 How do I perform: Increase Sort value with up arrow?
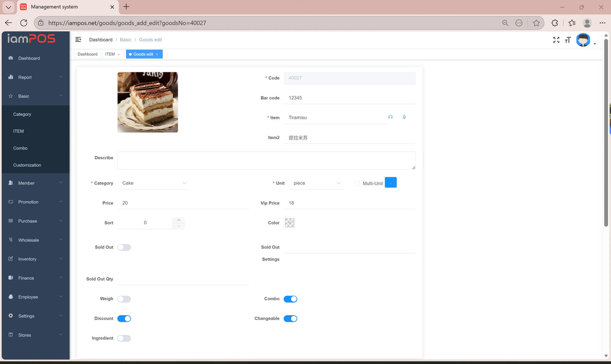point(179,220)
